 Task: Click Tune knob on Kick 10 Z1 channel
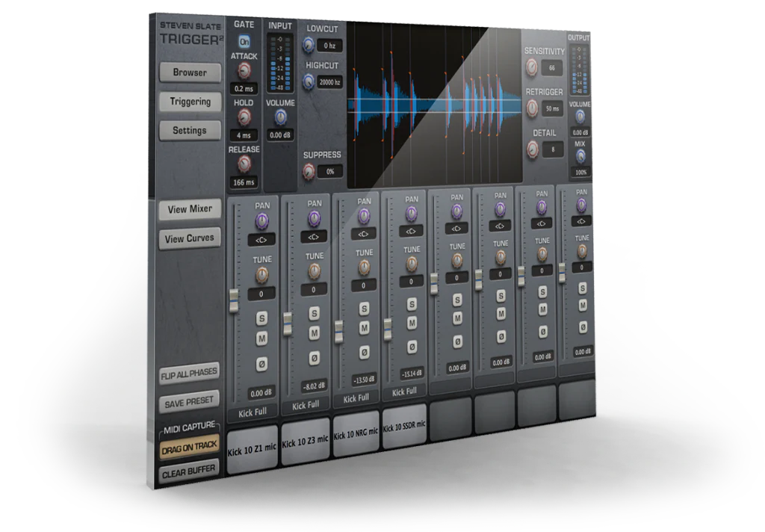point(262,275)
